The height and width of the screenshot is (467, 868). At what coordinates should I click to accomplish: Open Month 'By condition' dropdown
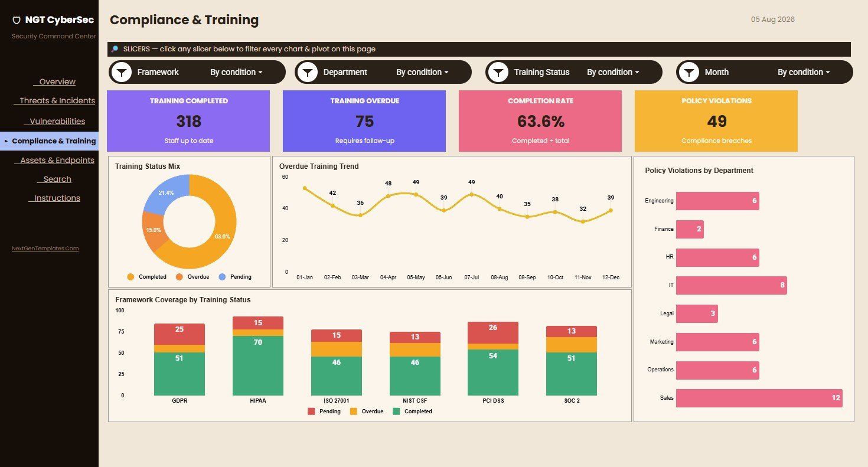tap(804, 72)
